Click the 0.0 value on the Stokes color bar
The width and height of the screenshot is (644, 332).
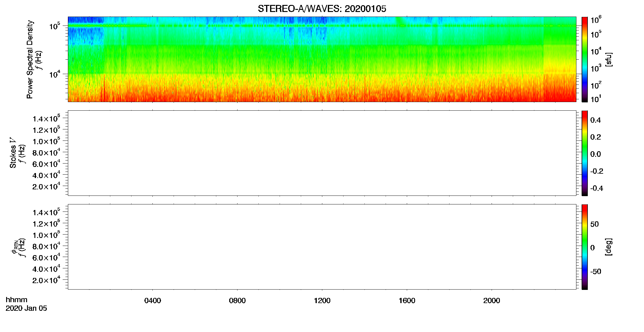[595, 154]
